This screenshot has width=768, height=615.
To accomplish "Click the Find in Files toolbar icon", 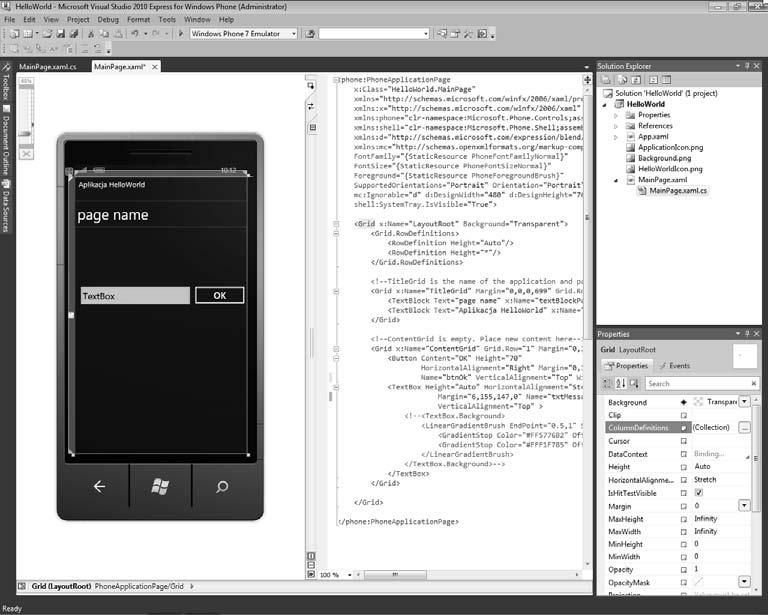I will (310, 34).
